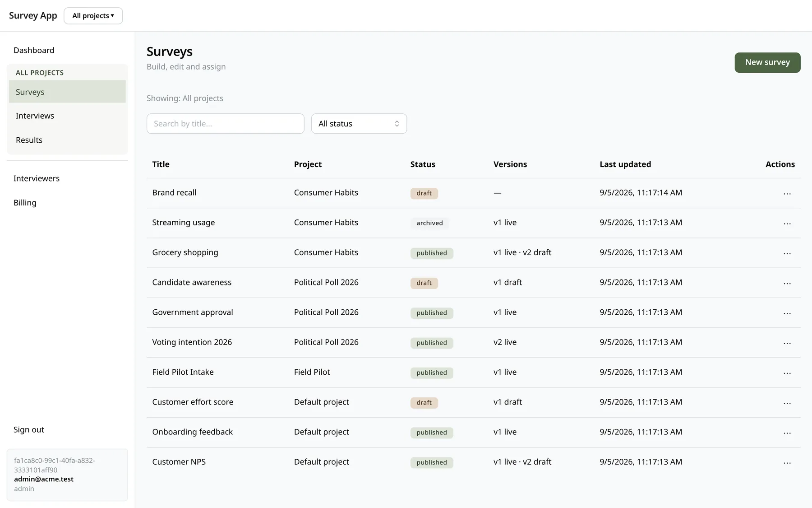This screenshot has width=812, height=508.
Task: Open actions menu for Customer effort score
Action: 787,403
